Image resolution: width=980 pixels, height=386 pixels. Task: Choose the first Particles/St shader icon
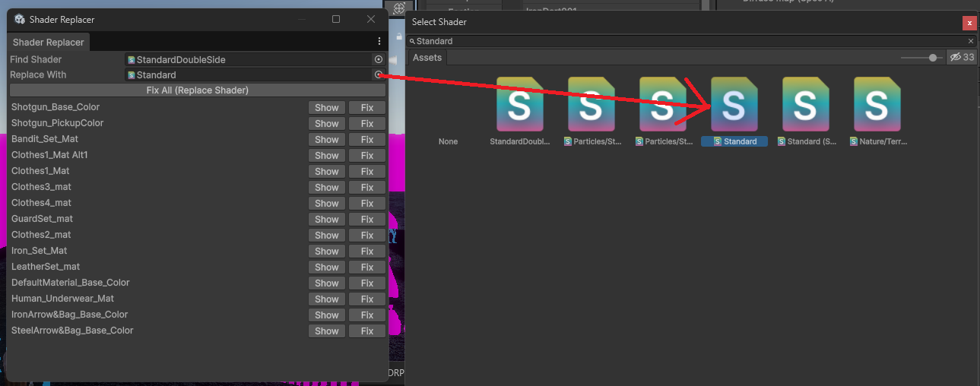[x=591, y=106]
